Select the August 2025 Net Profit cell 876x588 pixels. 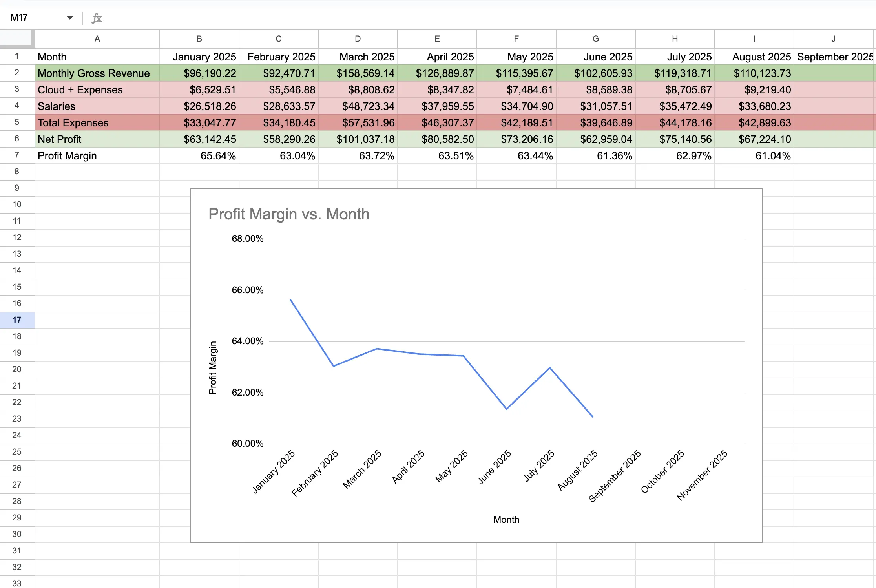click(x=754, y=139)
